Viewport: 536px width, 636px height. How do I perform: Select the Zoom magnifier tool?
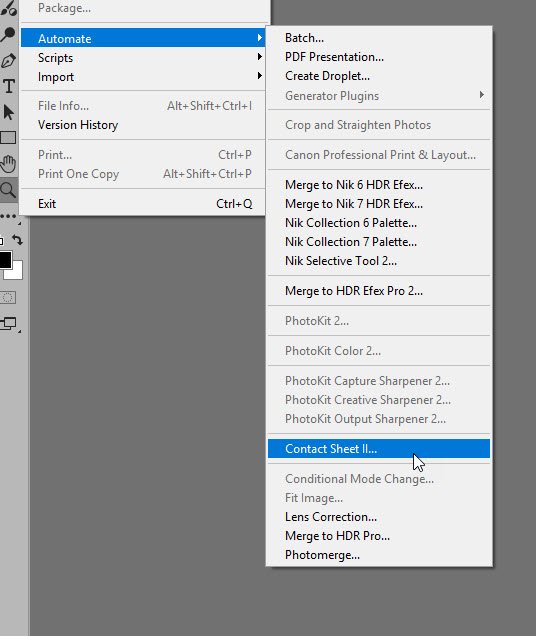[x=8, y=190]
